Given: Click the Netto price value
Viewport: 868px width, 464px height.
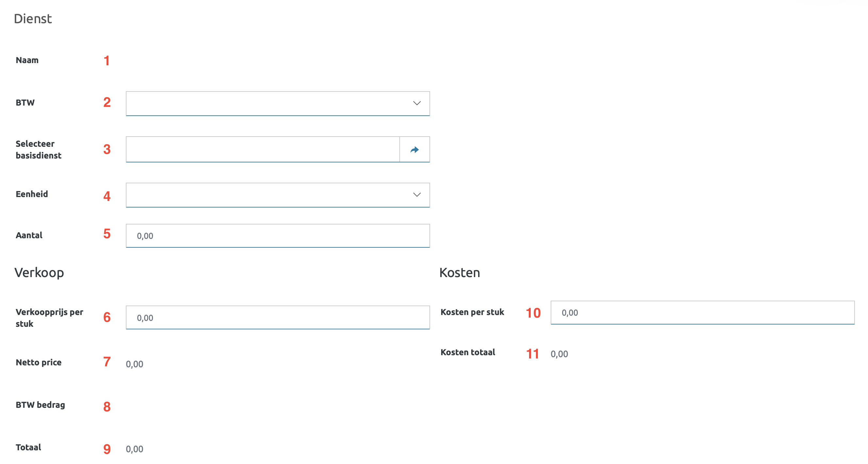Looking at the screenshot, I should pos(134,364).
